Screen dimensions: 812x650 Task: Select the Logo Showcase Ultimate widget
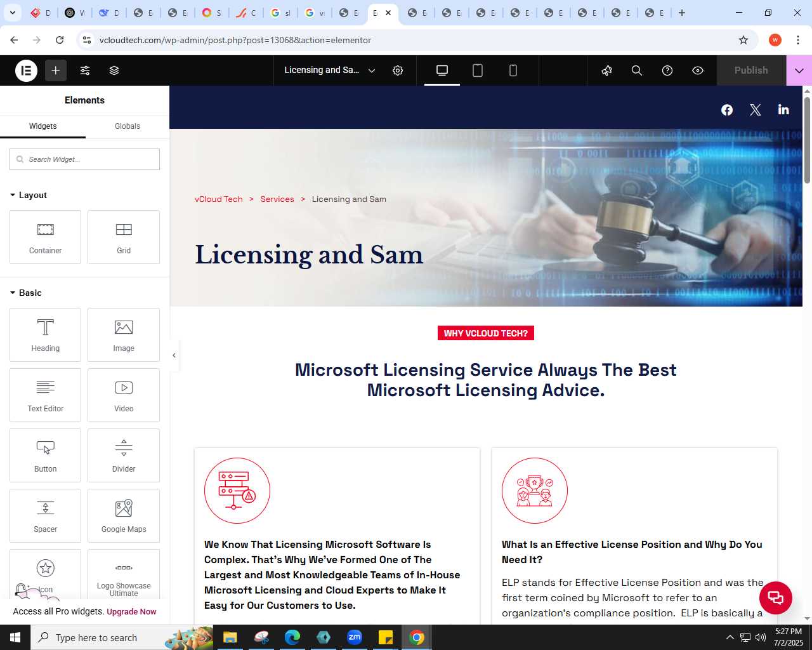[124, 574]
